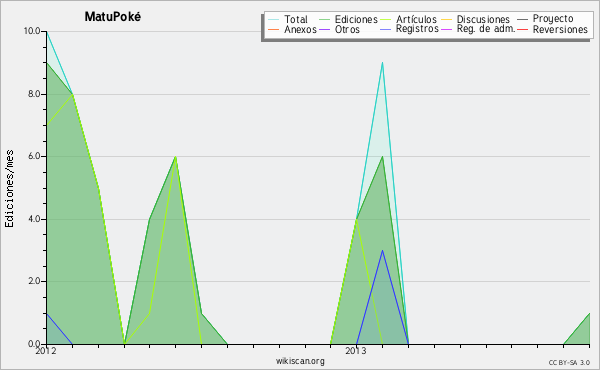Select the Reversiones legend entry
This screenshot has height=370, width=600.
[x=553, y=29]
